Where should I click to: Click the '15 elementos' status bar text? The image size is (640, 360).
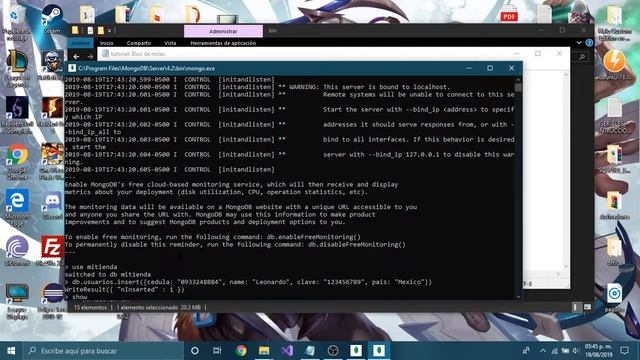[90, 307]
